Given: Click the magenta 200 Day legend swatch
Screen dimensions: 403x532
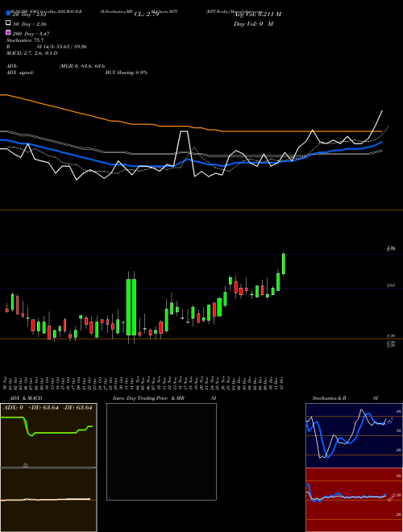Looking at the screenshot, I should (x=8, y=32).
